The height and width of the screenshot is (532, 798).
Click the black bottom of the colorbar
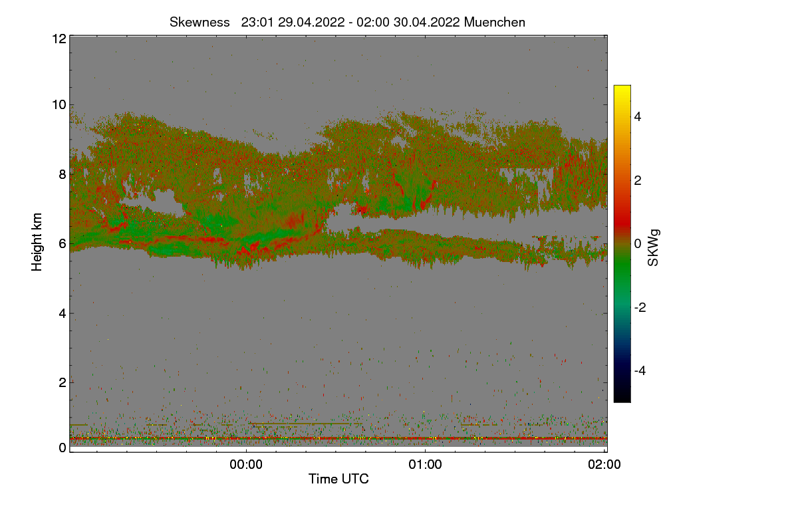coord(622,397)
